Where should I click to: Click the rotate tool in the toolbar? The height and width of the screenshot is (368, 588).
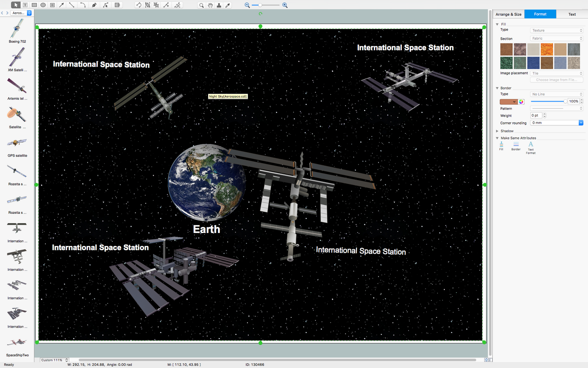(138, 5)
